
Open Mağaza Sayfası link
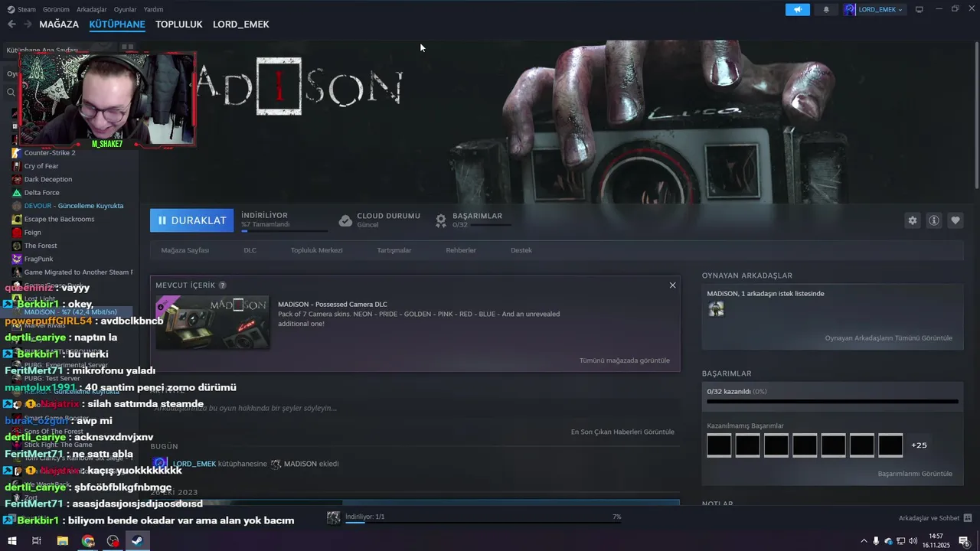185,250
